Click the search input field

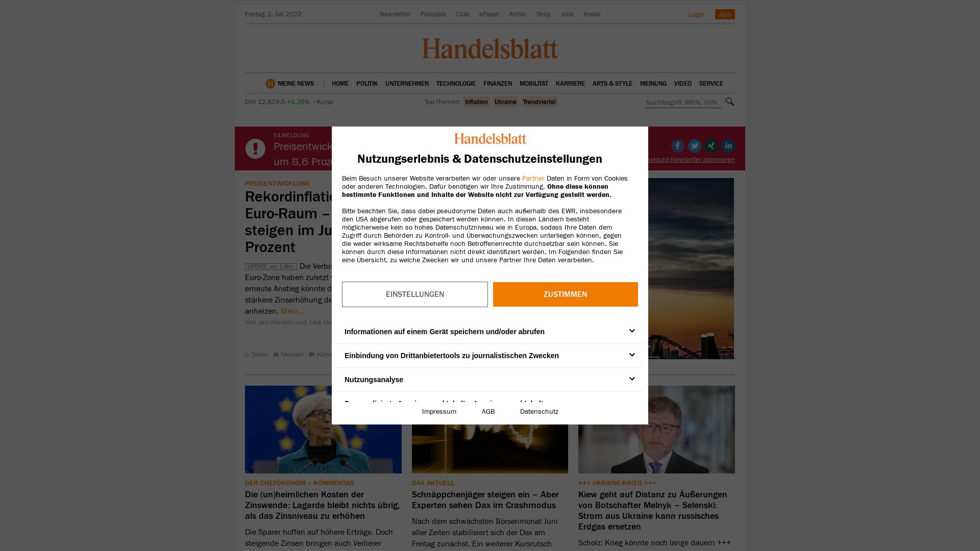click(x=682, y=102)
